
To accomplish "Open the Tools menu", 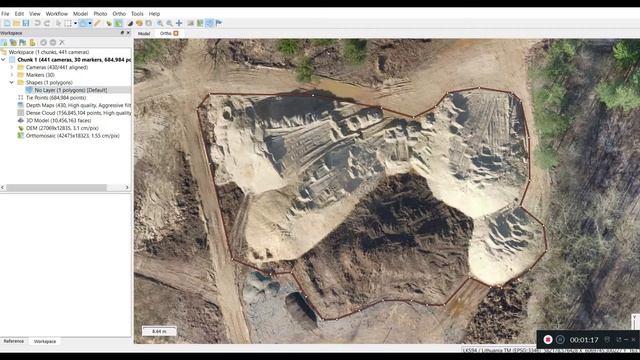I will click(137, 14).
